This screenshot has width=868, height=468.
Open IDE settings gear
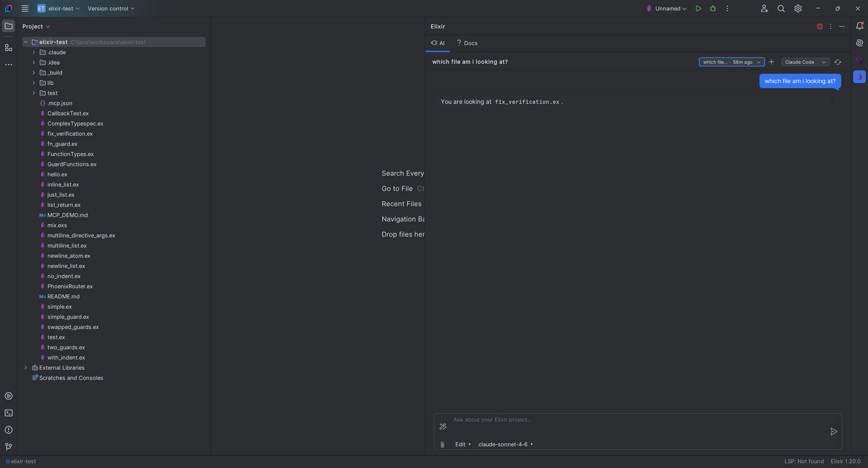tap(798, 9)
